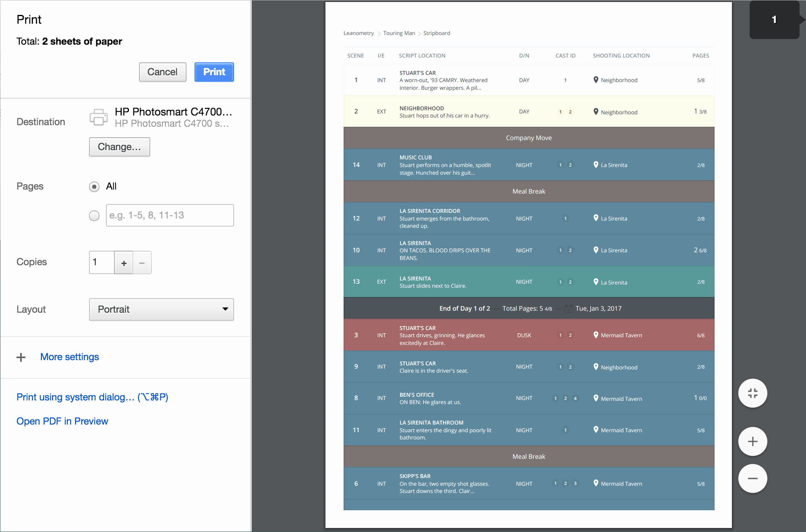
Task: Click the increase copies stepper plus button
Action: point(123,262)
